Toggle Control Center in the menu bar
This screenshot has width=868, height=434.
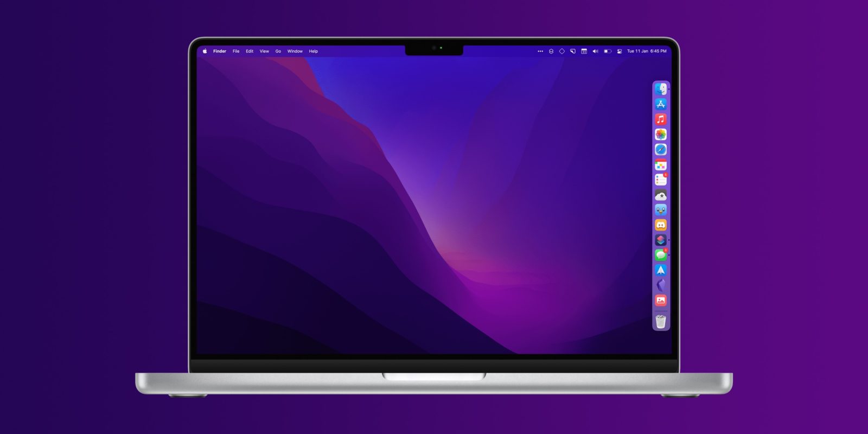[619, 52]
